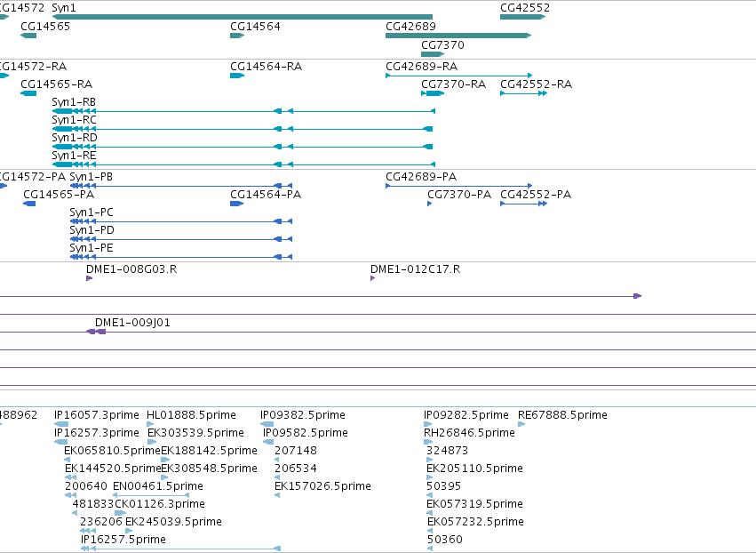Click the Syn1-PE protein label
Image resolution: width=756 pixels, height=553 pixels.
92,249
